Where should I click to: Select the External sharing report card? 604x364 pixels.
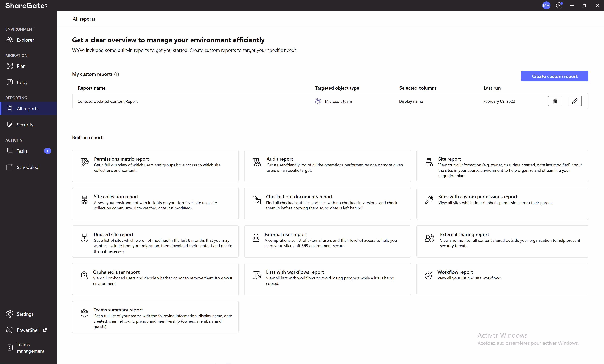click(502, 241)
